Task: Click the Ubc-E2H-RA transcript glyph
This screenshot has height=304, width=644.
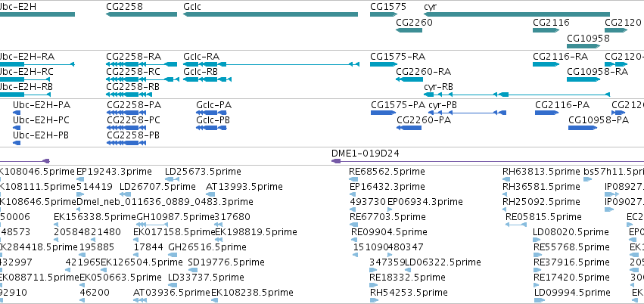Action: pyautogui.click(x=37, y=64)
